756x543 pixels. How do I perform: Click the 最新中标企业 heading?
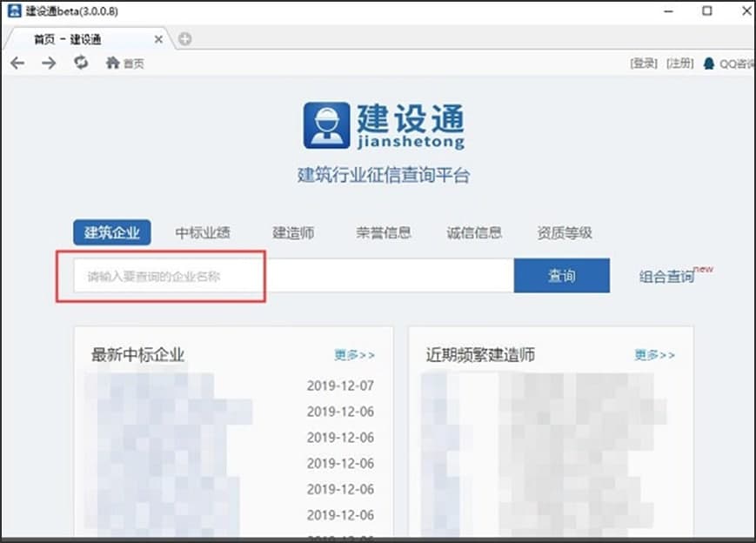point(138,355)
